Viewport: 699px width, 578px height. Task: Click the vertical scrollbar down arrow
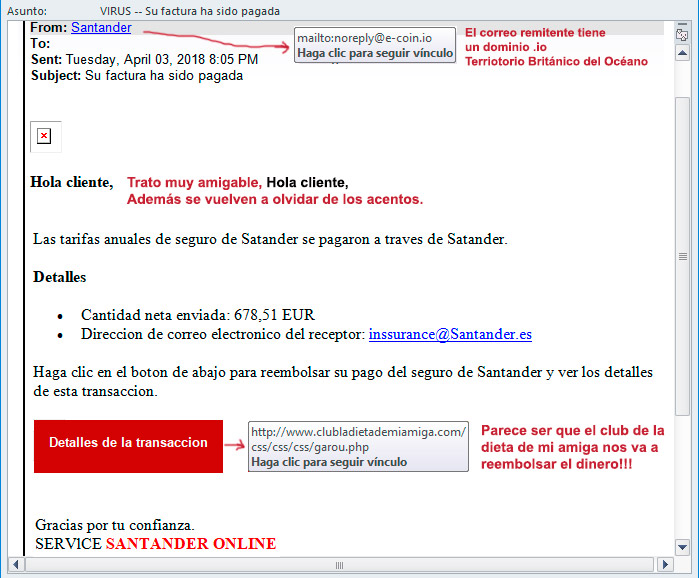[683, 547]
